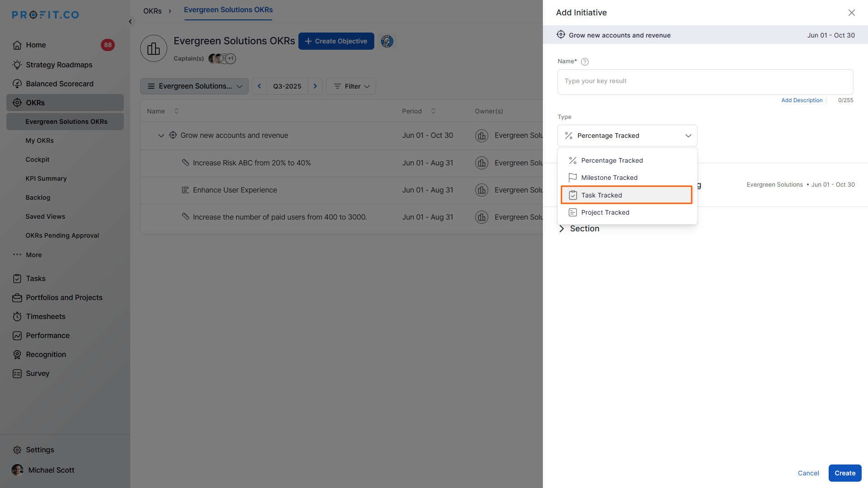Open Portfolios and Projects briefcase icon

click(17, 298)
